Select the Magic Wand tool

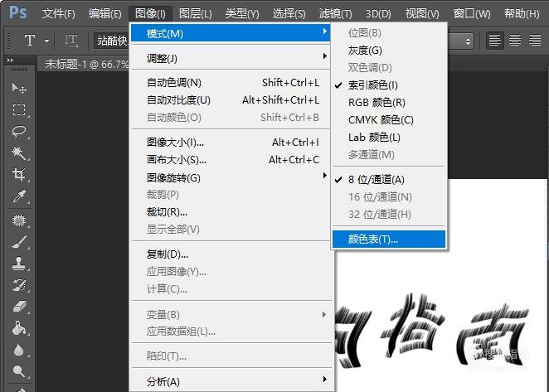[x=19, y=153]
